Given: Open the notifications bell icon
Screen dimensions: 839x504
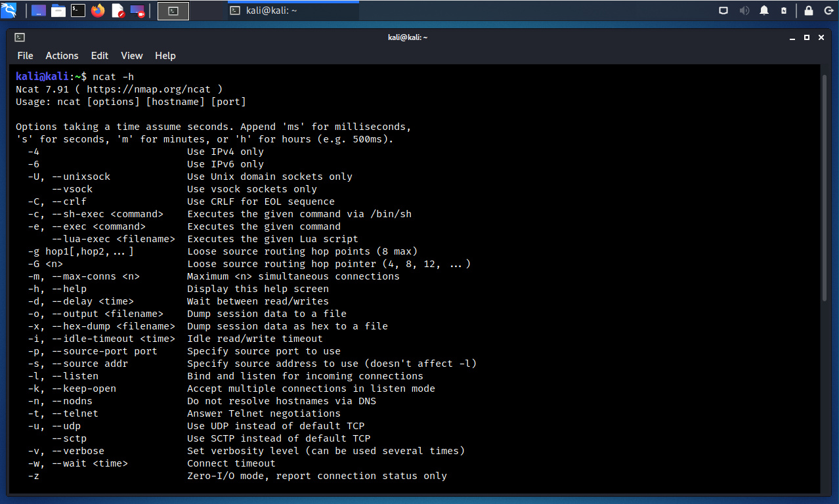Looking at the screenshot, I should coord(764,10).
